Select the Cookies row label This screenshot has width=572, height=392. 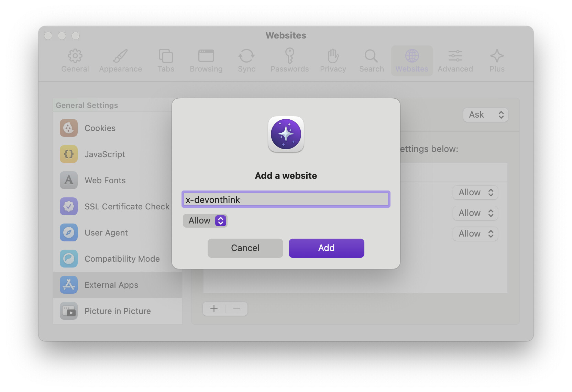[x=100, y=128]
